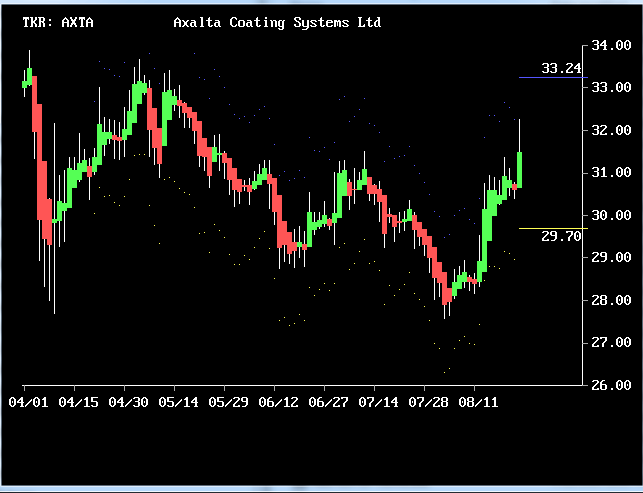The height and width of the screenshot is (493, 643).
Task: Click the 30.00 price axis label
Action: pos(611,215)
